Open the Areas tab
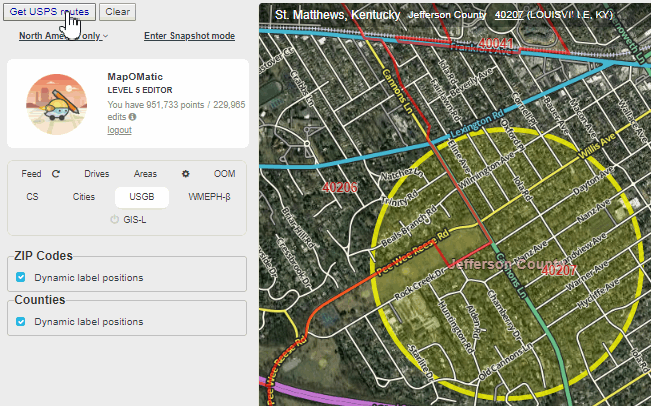Screen dimensions: 651x406 146,173
